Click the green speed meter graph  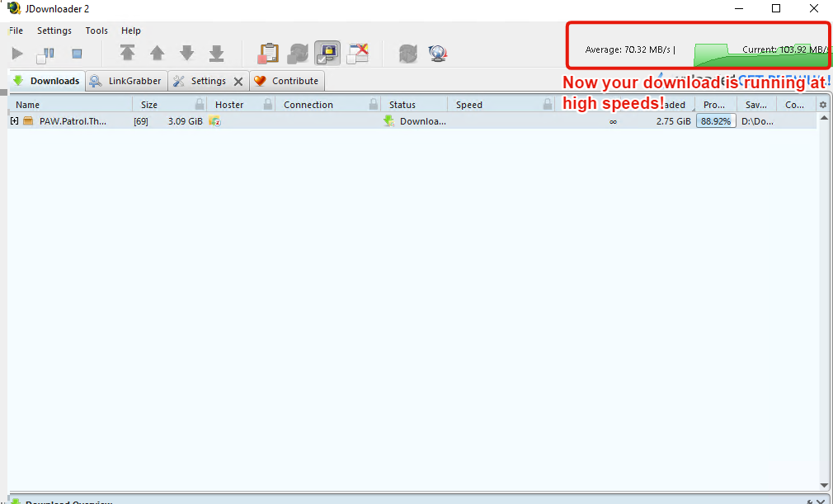pyautogui.click(x=761, y=55)
